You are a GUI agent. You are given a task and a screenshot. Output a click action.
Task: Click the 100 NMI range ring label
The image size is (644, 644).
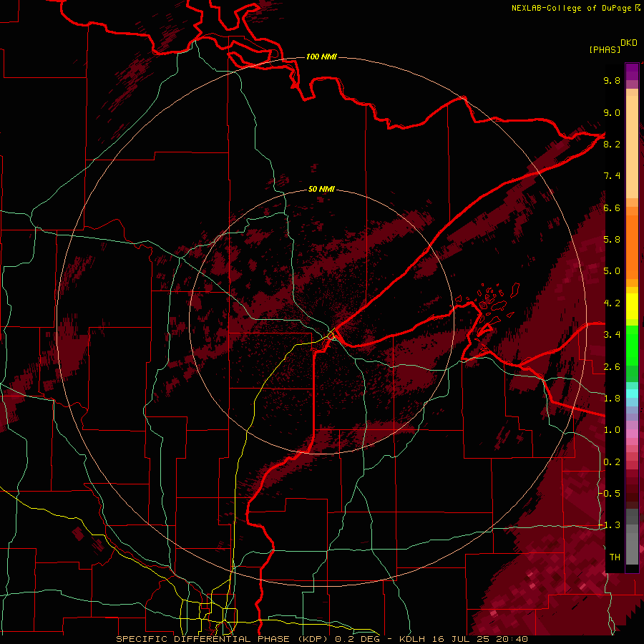(321, 57)
